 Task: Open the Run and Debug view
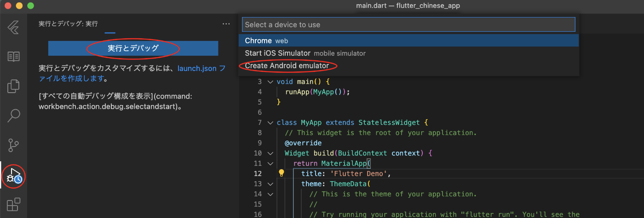point(13,176)
